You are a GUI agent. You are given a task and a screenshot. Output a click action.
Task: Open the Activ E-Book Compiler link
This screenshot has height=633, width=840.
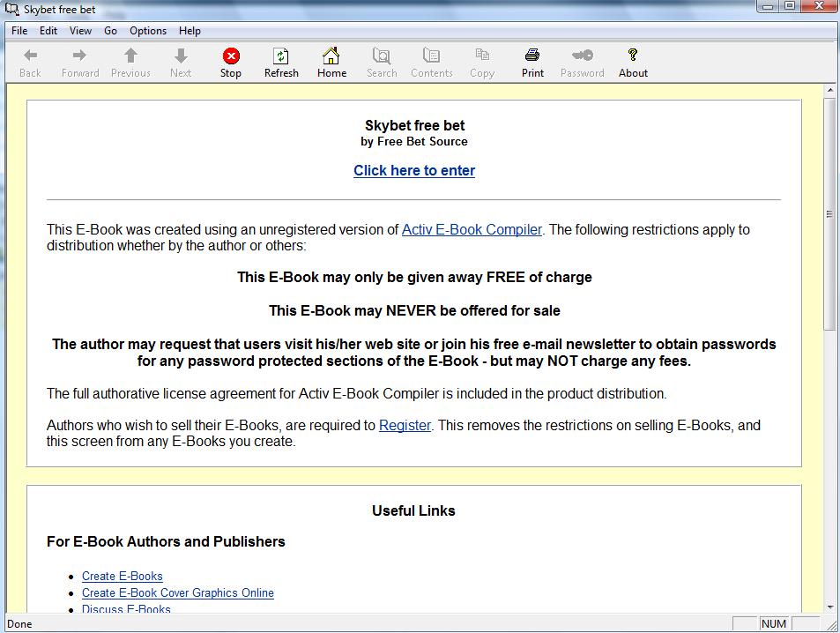(x=472, y=229)
